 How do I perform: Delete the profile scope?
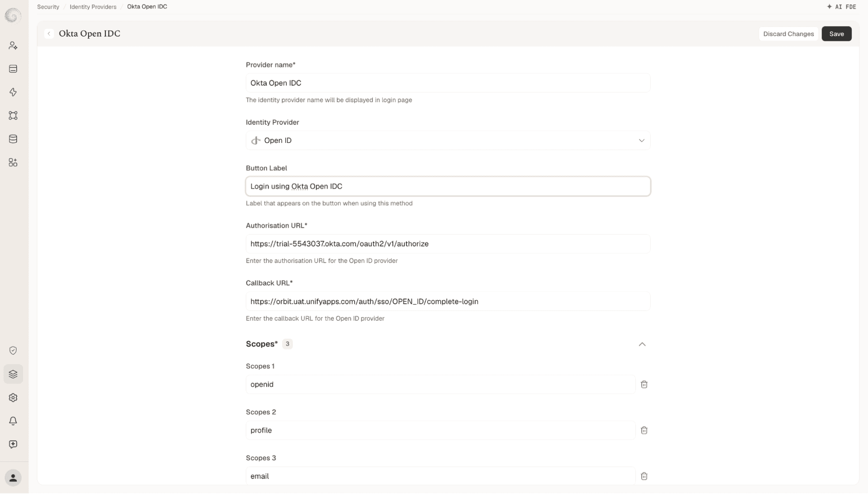[644, 430]
